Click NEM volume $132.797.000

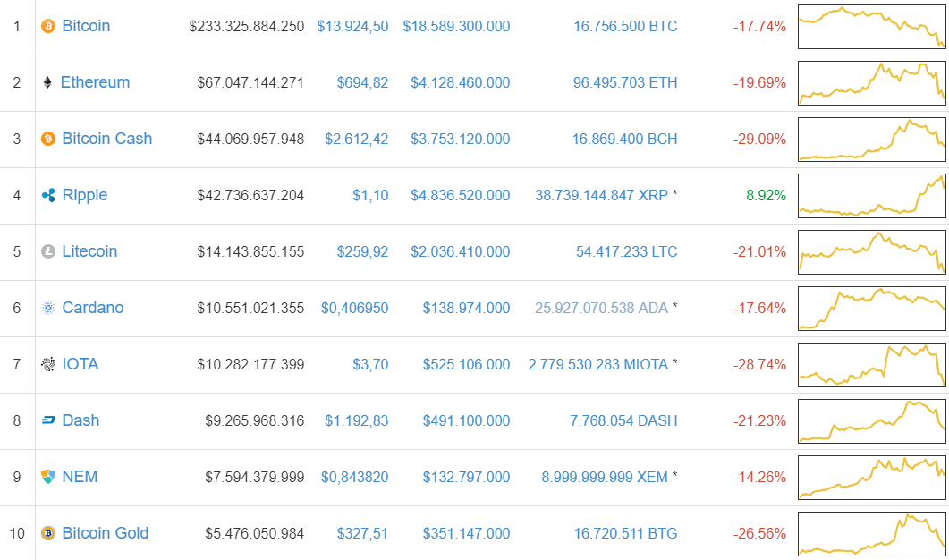tap(466, 477)
